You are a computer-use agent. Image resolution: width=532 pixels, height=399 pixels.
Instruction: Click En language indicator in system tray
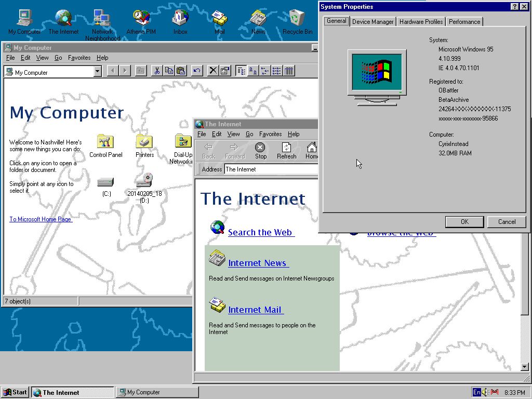(476, 392)
